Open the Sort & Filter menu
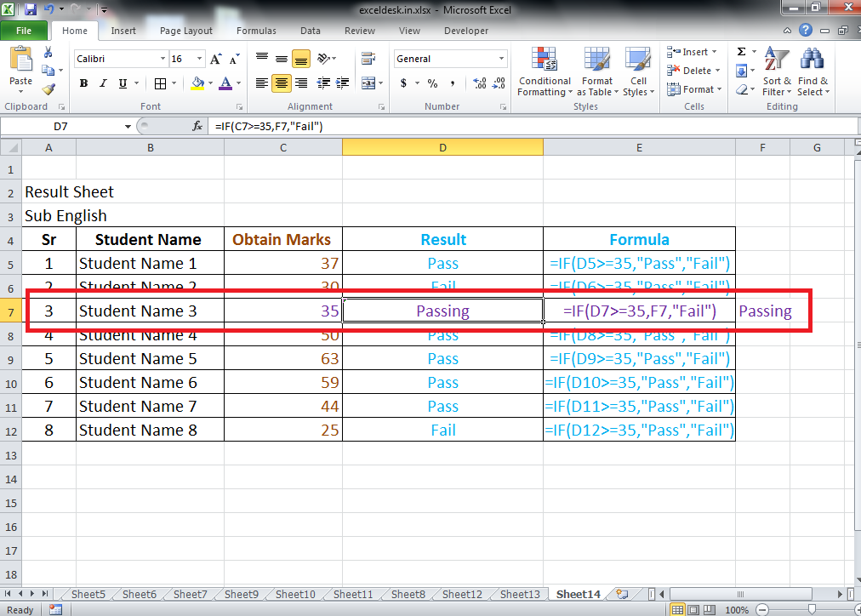 click(777, 72)
